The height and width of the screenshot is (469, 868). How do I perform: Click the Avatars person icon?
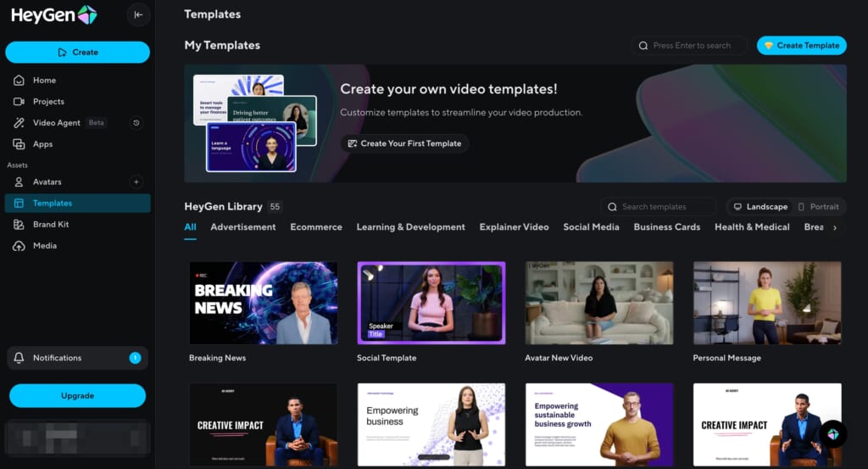click(x=19, y=181)
